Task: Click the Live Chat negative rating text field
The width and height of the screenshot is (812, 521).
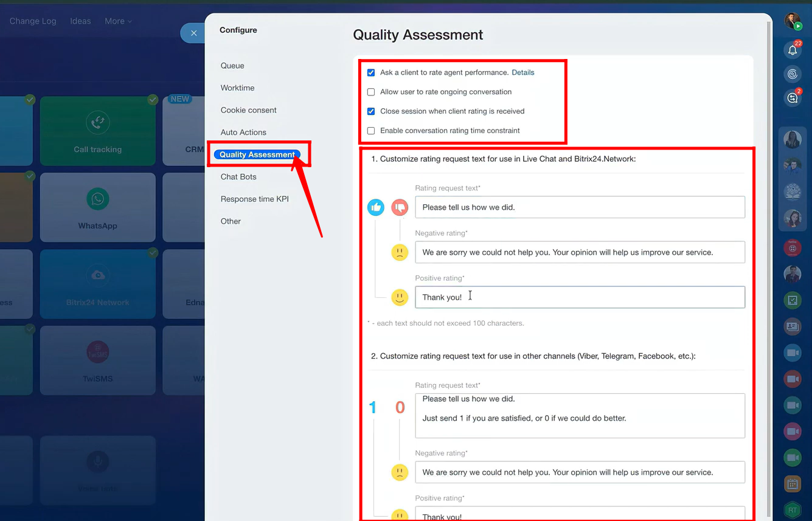Action: click(x=580, y=252)
